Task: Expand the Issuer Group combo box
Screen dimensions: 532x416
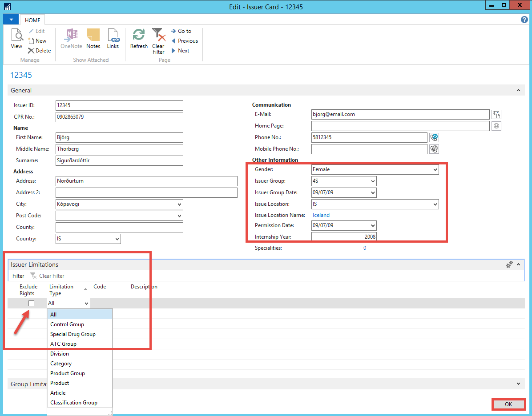Action: click(x=372, y=181)
